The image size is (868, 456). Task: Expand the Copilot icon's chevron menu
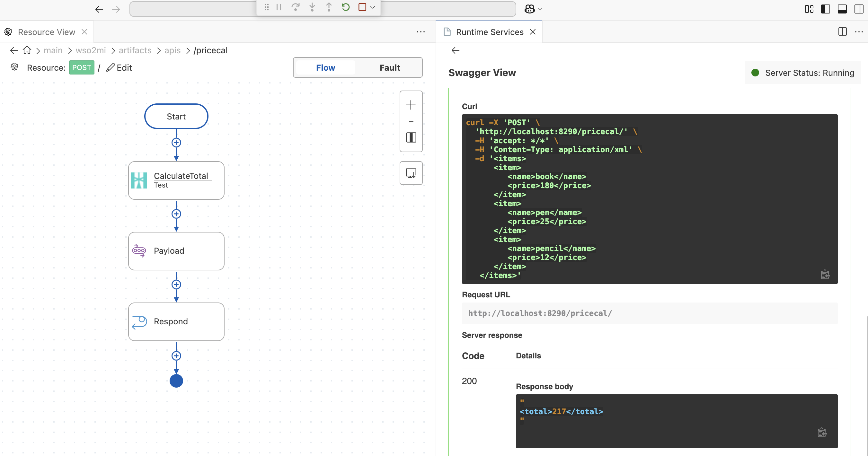[x=539, y=9]
